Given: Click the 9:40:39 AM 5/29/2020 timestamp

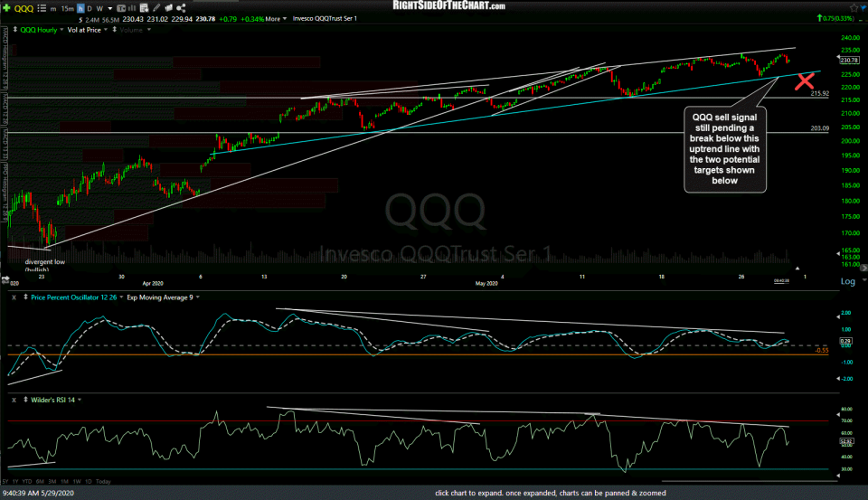Looking at the screenshot, I should pyautogui.click(x=38, y=493).
